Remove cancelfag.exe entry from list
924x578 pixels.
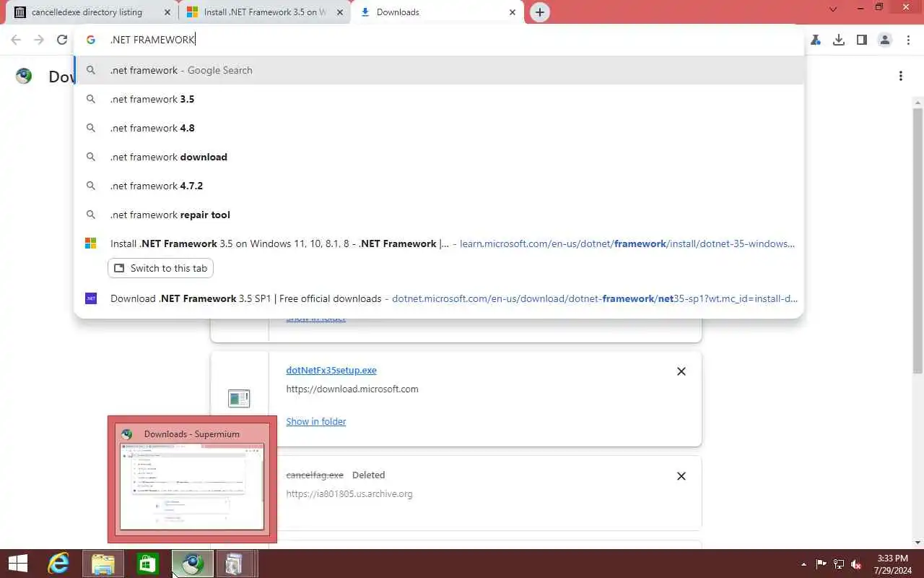pyautogui.click(x=681, y=476)
